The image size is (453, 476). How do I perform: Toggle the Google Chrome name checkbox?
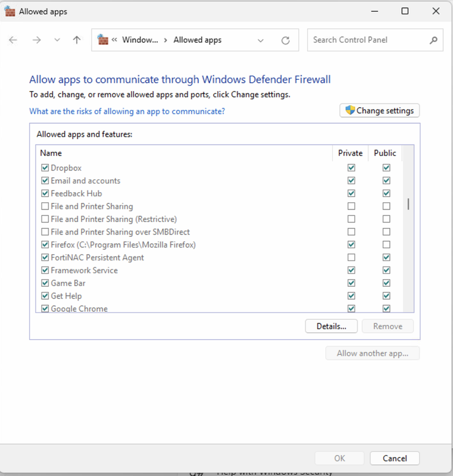45,308
